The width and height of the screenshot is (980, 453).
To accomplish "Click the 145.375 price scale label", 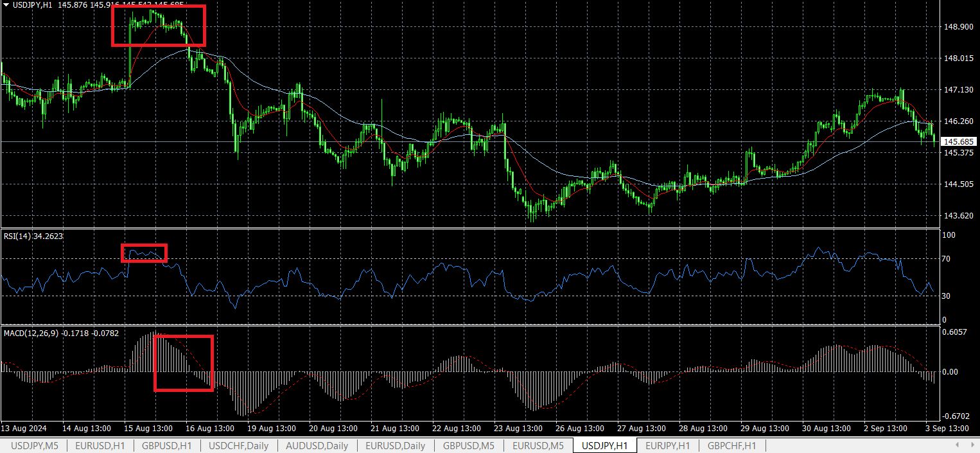I will pos(958,153).
